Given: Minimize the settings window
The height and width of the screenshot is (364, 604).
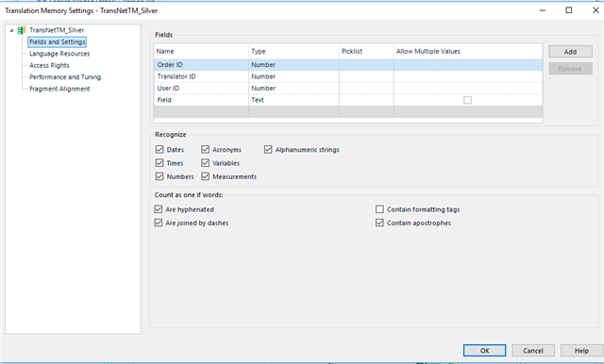Looking at the screenshot, I should point(543,10).
